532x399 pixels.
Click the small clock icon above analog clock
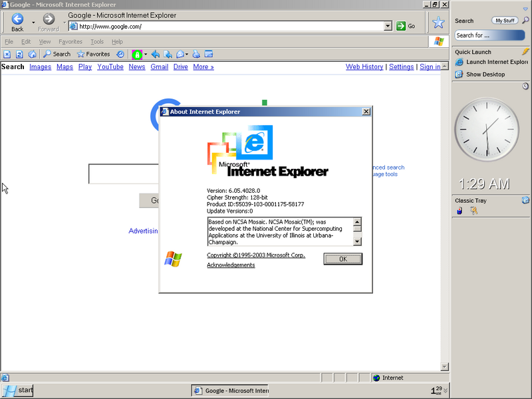pos(525,86)
